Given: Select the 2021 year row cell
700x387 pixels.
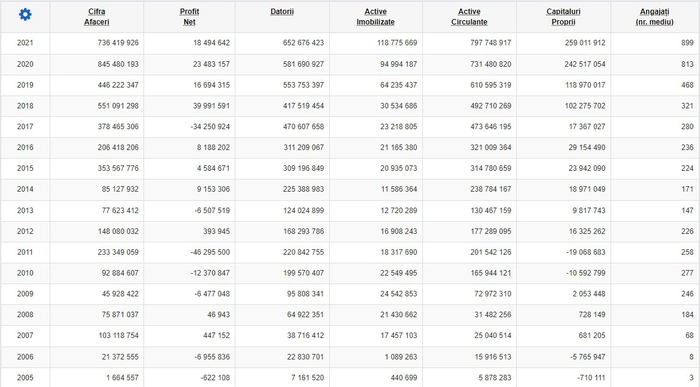Looking at the screenshot, I should pyautogui.click(x=25, y=43).
